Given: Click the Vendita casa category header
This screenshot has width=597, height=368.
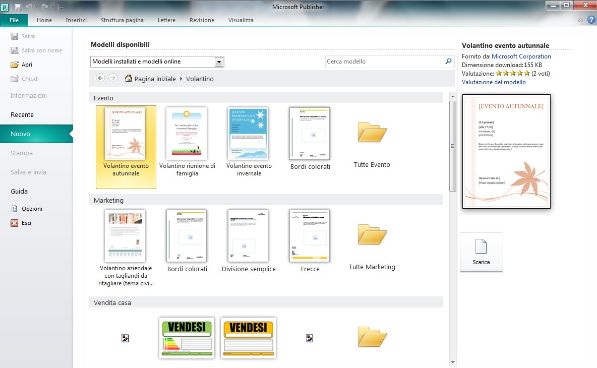Looking at the screenshot, I should (266, 303).
